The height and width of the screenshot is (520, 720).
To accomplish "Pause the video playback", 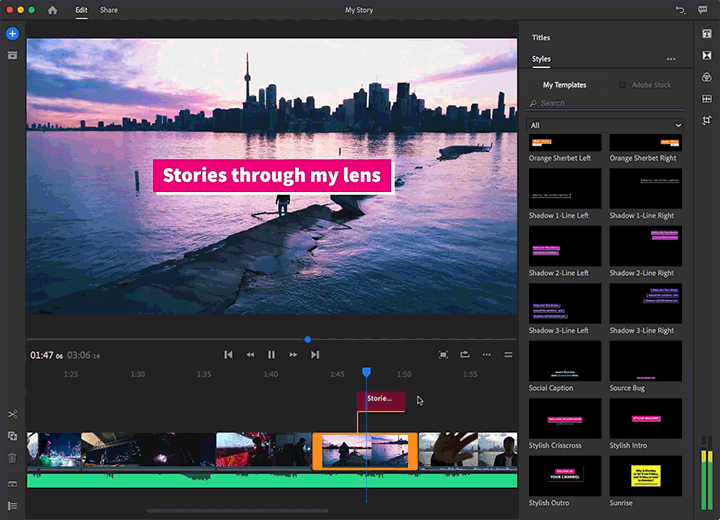I will pyautogui.click(x=271, y=354).
